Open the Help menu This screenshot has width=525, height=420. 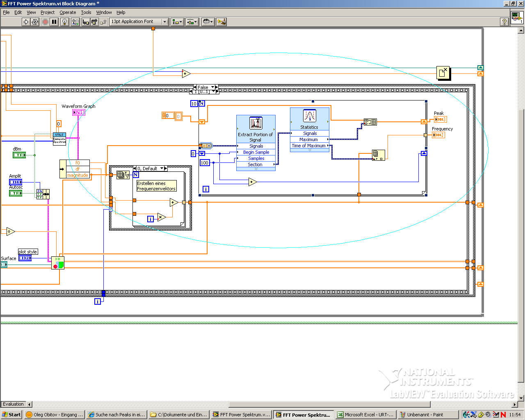[121, 12]
